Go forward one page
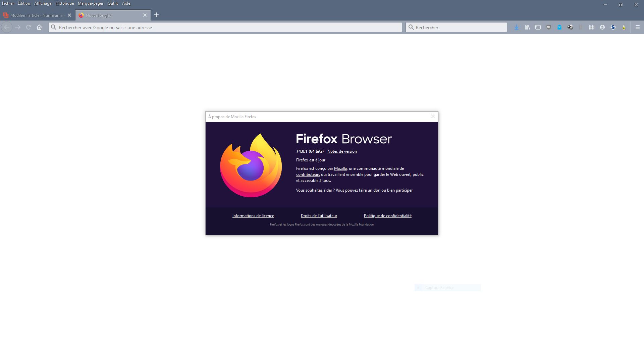 coord(18,28)
